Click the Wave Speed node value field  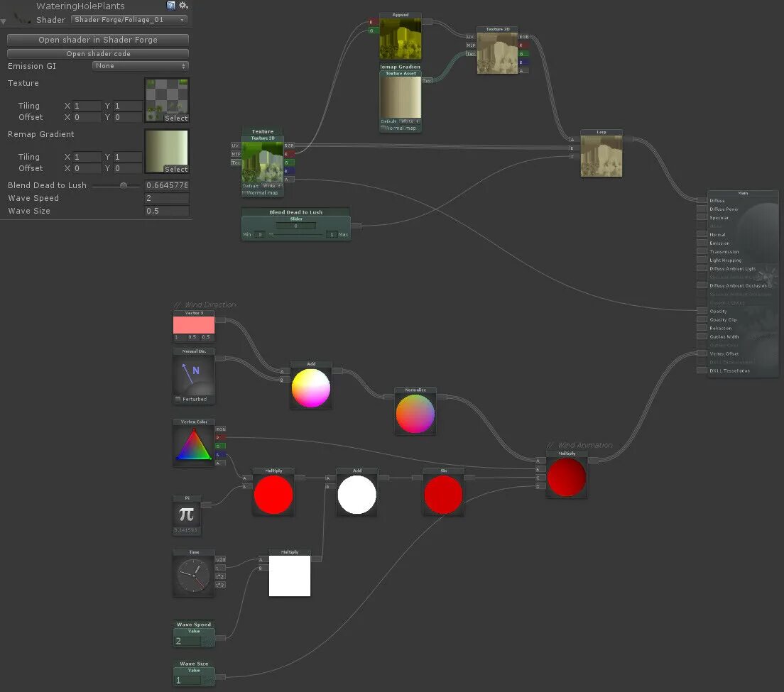[x=187, y=641]
